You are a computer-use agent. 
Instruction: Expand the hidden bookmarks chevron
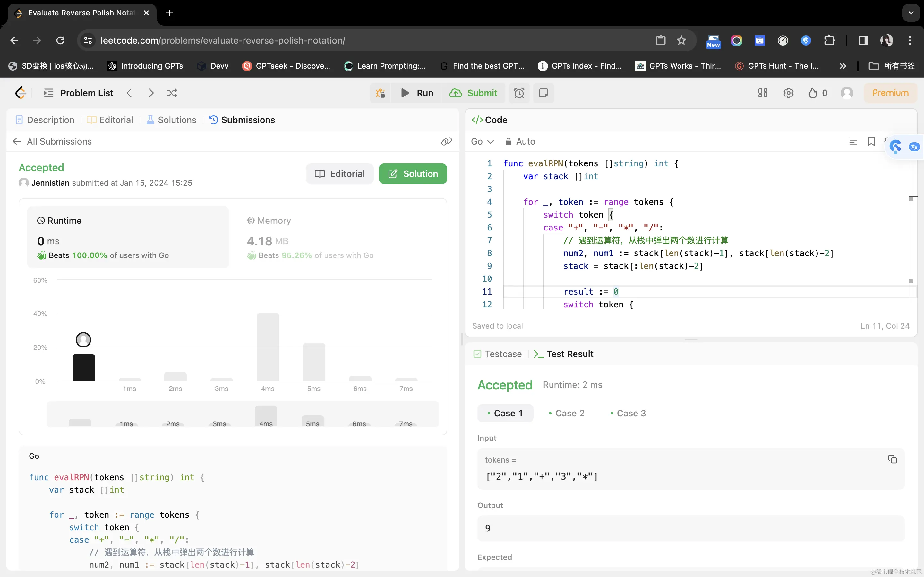[843, 66]
